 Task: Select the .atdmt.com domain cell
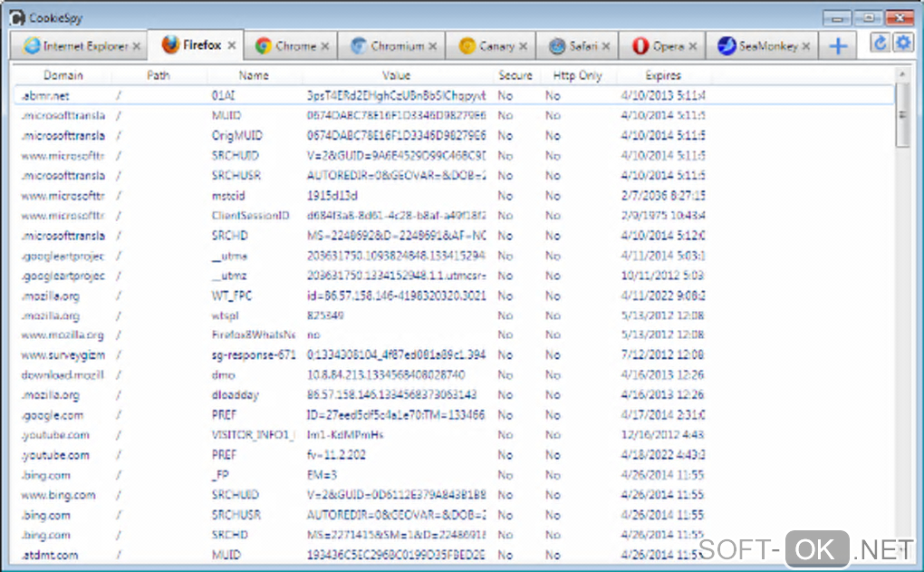50,556
